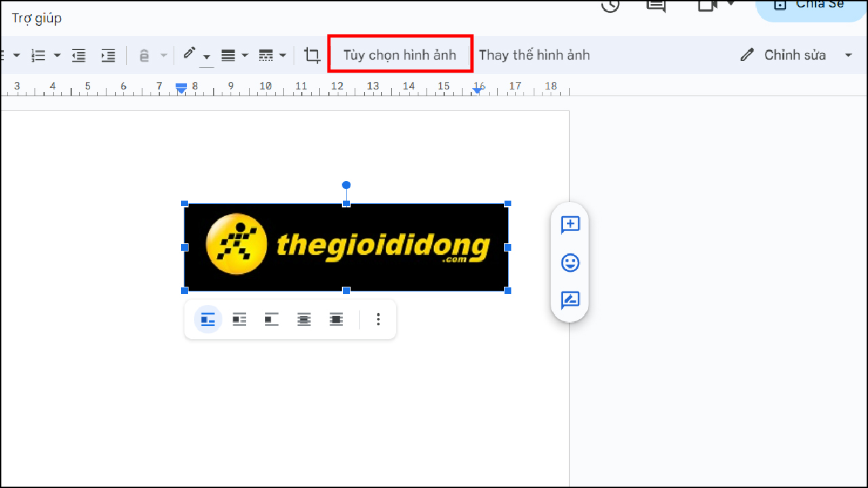Open the border color pencil icon
Screen dimensions: 868x488
[x=191, y=55]
